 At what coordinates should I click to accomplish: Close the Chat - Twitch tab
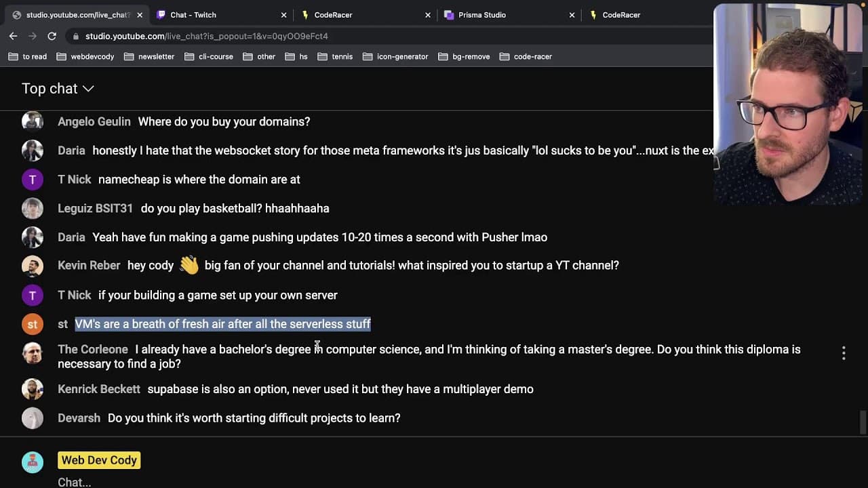click(x=283, y=15)
